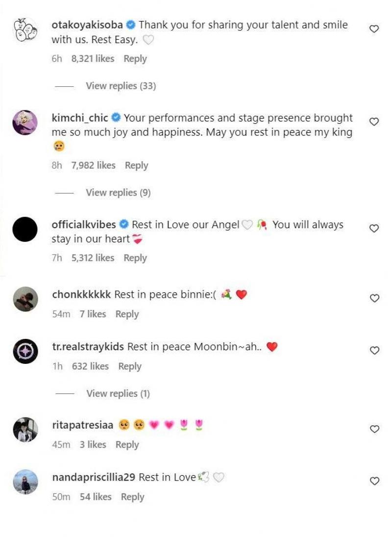The image size is (392, 537).
Task: Like the otakoyakisoba comment with heart icon
Action: click(374, 29)
